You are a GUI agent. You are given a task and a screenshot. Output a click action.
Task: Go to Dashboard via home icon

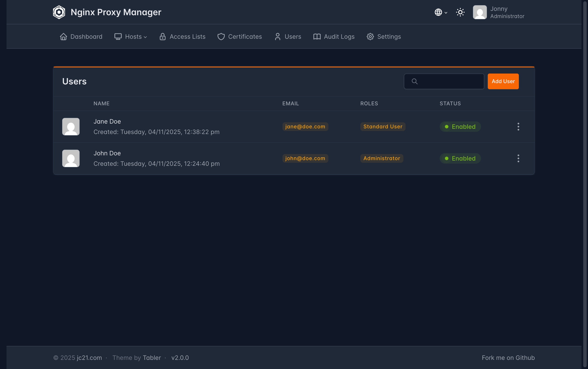coord(81,37)
